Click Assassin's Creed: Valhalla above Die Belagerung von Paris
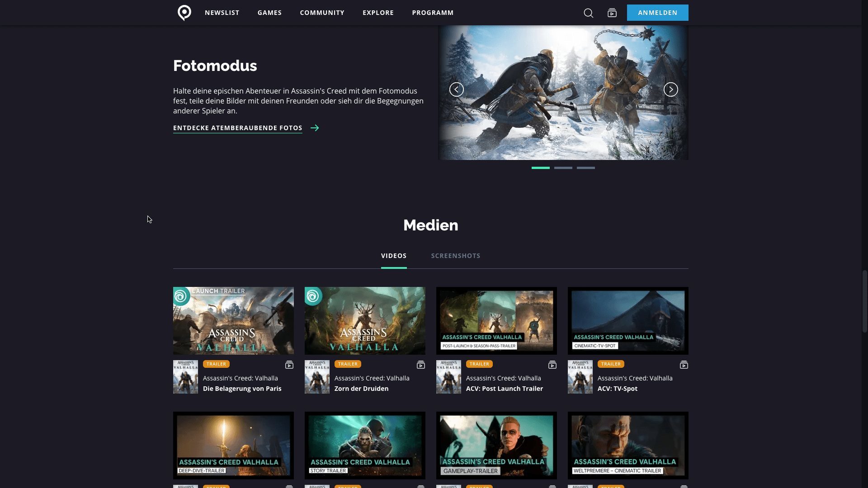Viewport: 868px width, 488px height. pyautogui.click(x=240, y=378)
